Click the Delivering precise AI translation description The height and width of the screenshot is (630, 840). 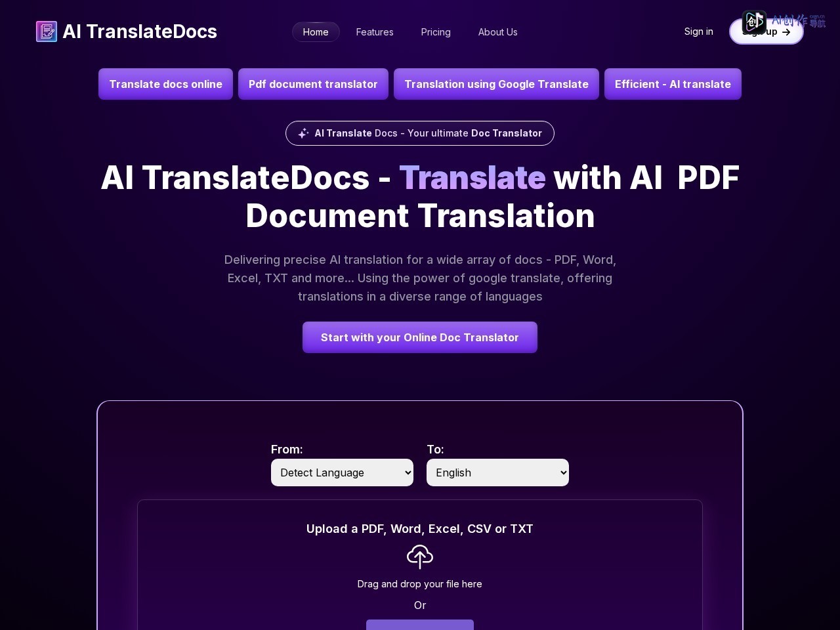420,278
